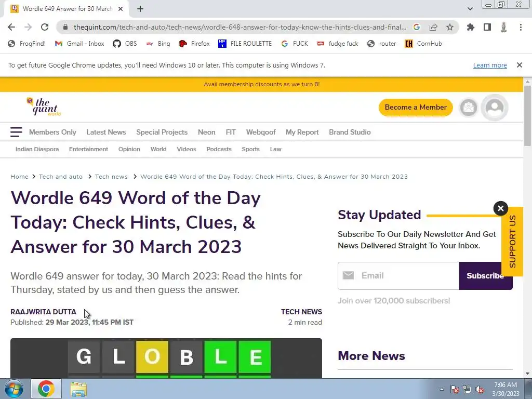Go to Opinion category
This screenshot has height=399, width=532.
pos(129,149)
